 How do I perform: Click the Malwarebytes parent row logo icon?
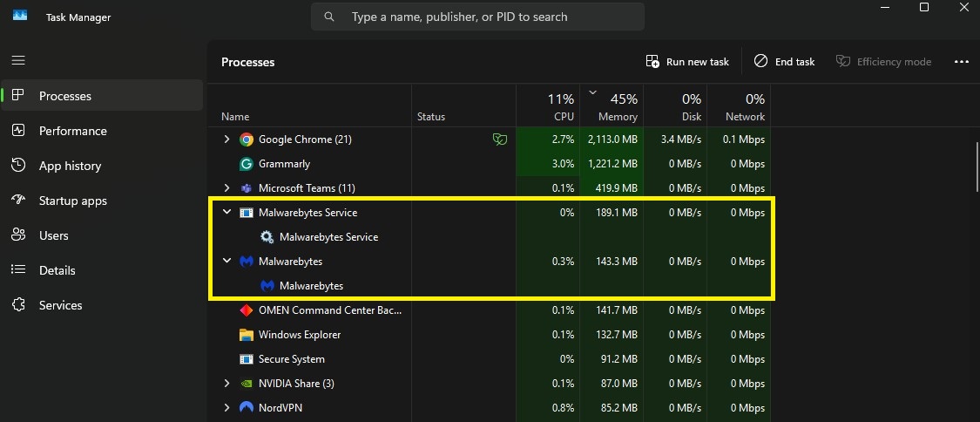(247, 262)
